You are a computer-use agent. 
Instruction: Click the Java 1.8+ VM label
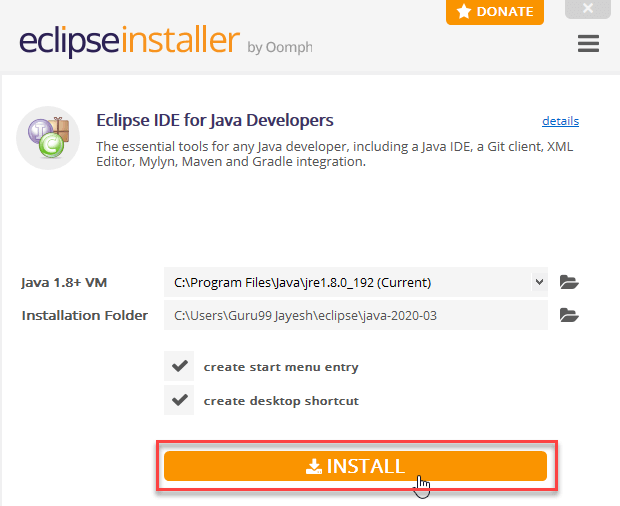64,283
